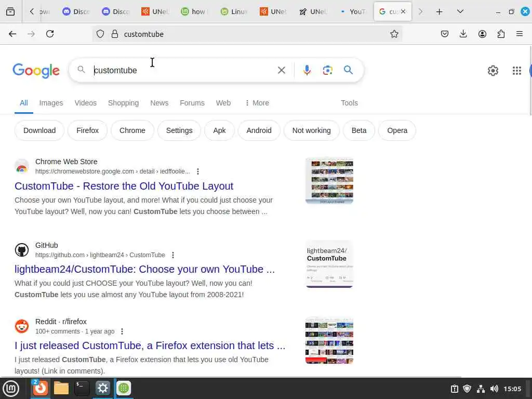This screenshot has height=399, width=532.
Task: Open options for the GitHub result
Action: pos(173,255)
